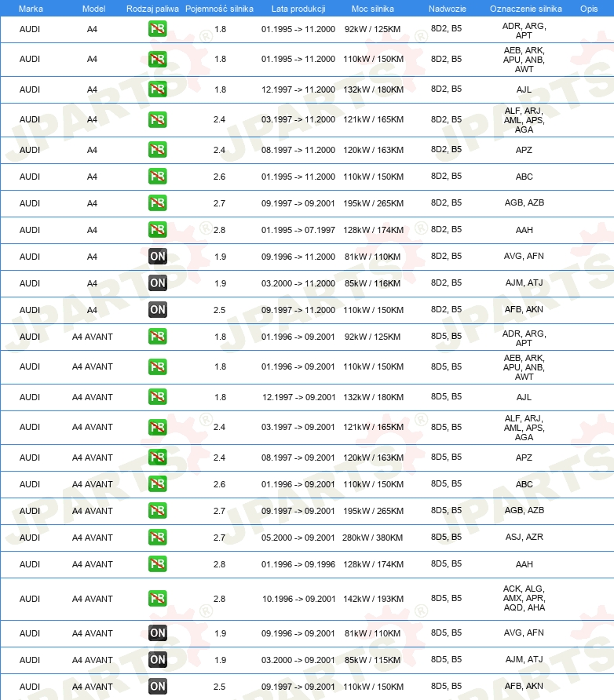This screenshot has height=700, width=614.
Task: Click PB icon in A4 AVANT 195kW/265KM row
Action: (158, 511)
